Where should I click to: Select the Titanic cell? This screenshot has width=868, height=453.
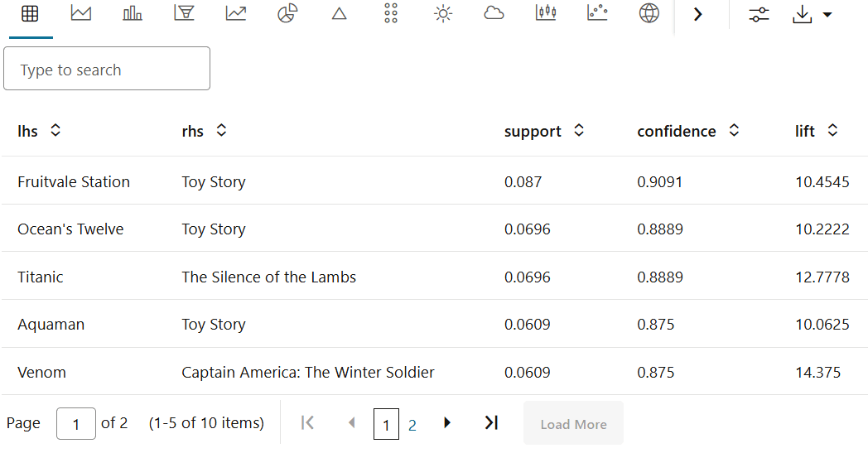pyautogui.click(x=40, y=277)
